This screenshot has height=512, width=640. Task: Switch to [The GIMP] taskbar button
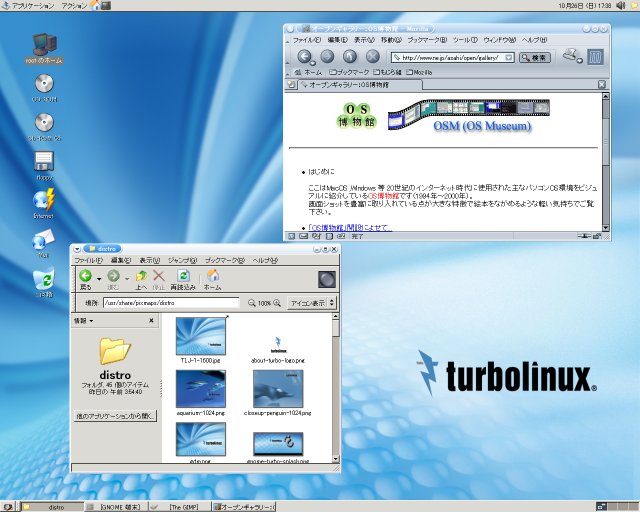180,507
